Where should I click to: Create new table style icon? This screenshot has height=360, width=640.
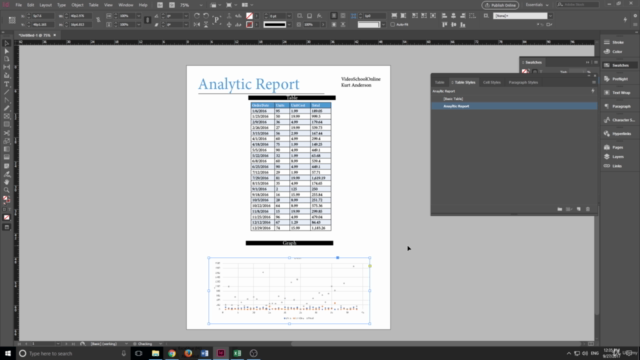coord(578,209)
